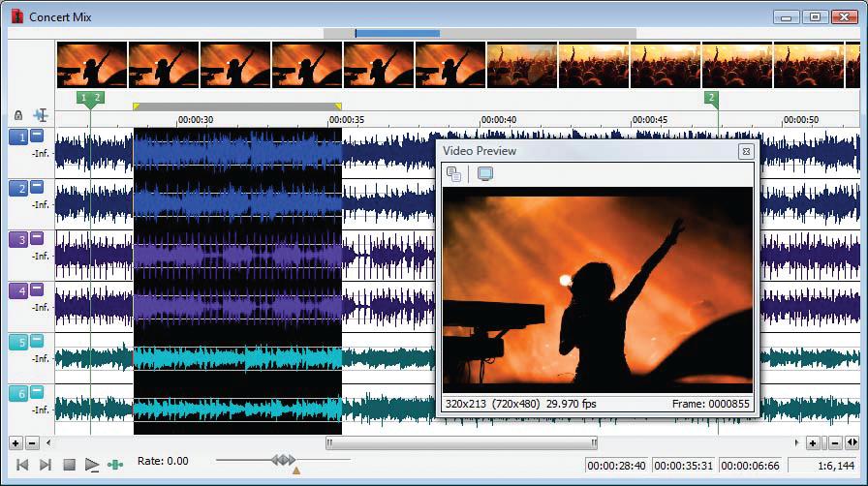Click the blue overview bar at top

coord(397,33)
